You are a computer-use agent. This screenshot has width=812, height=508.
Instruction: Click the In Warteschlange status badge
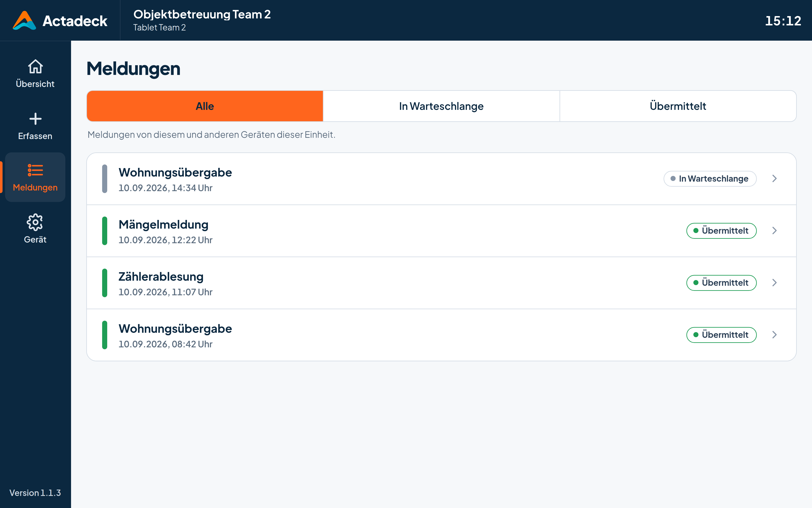pos(710,179)
